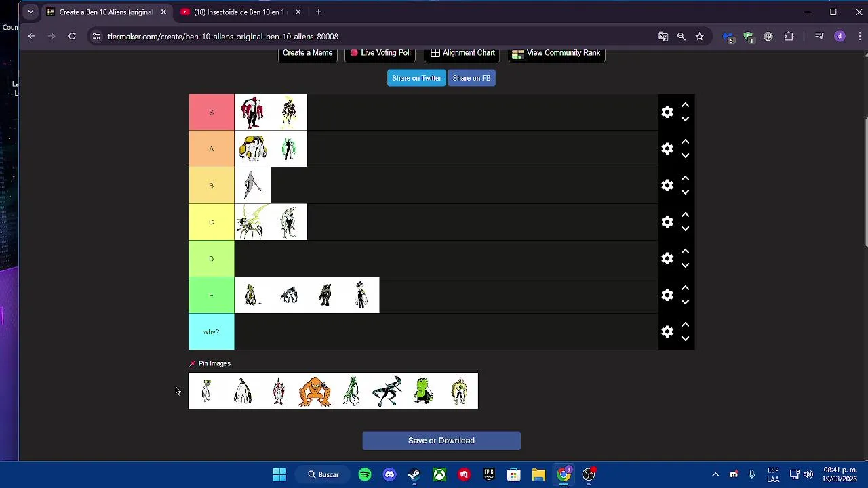
Task: Click the taskbar Buscar search box
Action: [323, 474]
